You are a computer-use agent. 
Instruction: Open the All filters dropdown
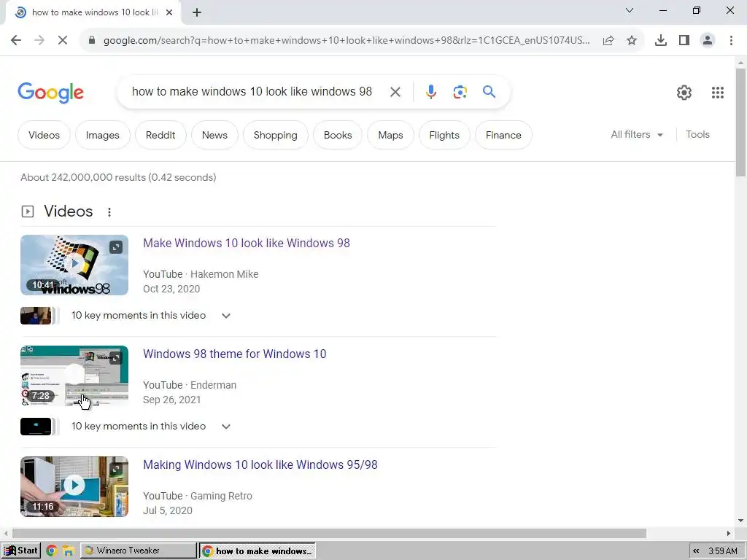point(637,135)
